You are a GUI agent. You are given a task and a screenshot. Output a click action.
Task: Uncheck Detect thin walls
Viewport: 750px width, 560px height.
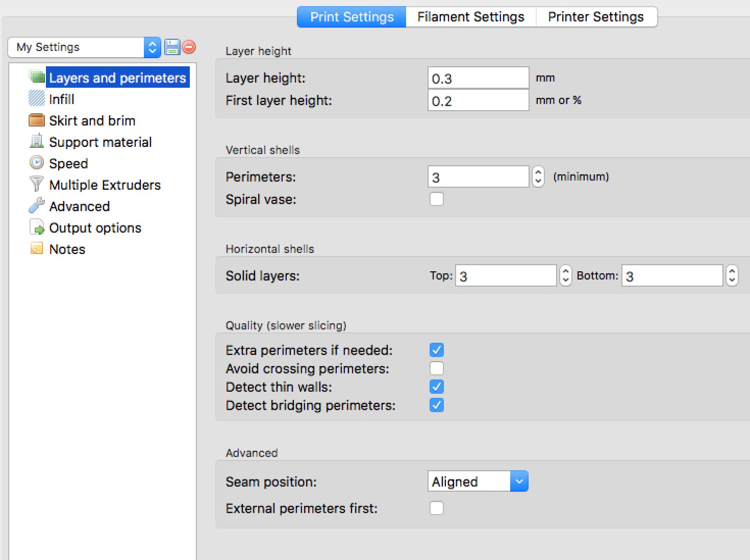[x=437, y=387]
